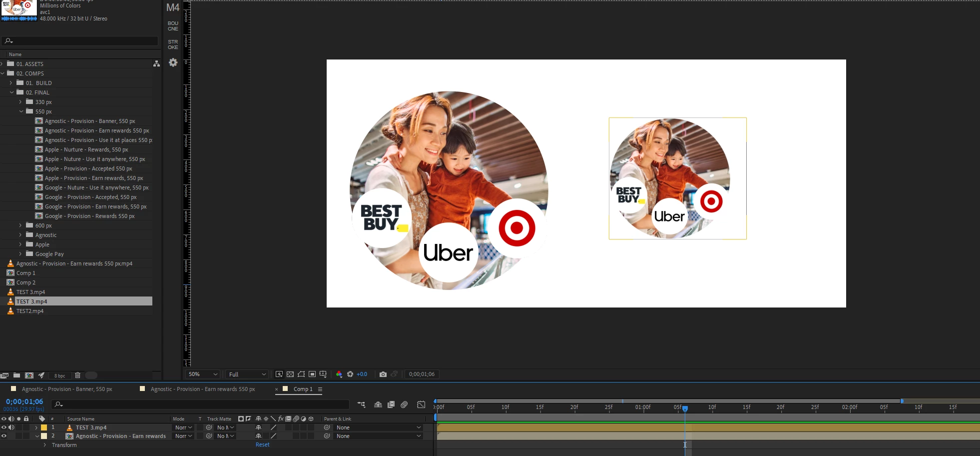Click the fx effects column header icon

tap(281, 419)
